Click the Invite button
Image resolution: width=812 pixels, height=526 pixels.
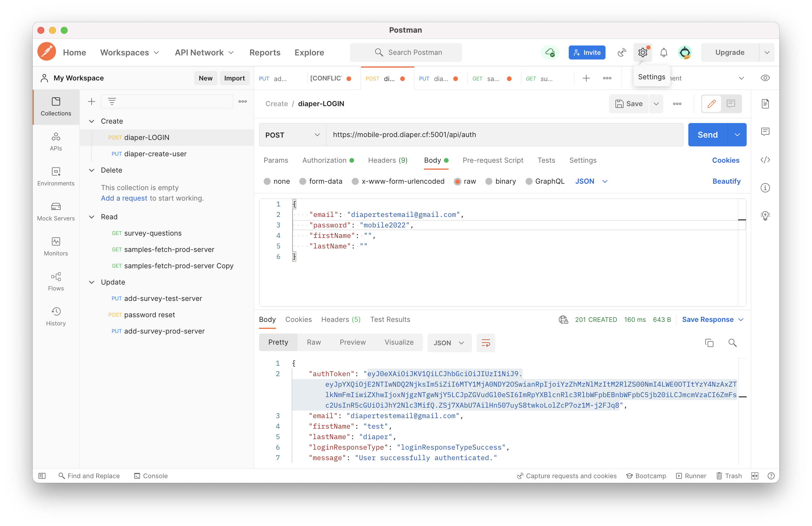[587, 52]
